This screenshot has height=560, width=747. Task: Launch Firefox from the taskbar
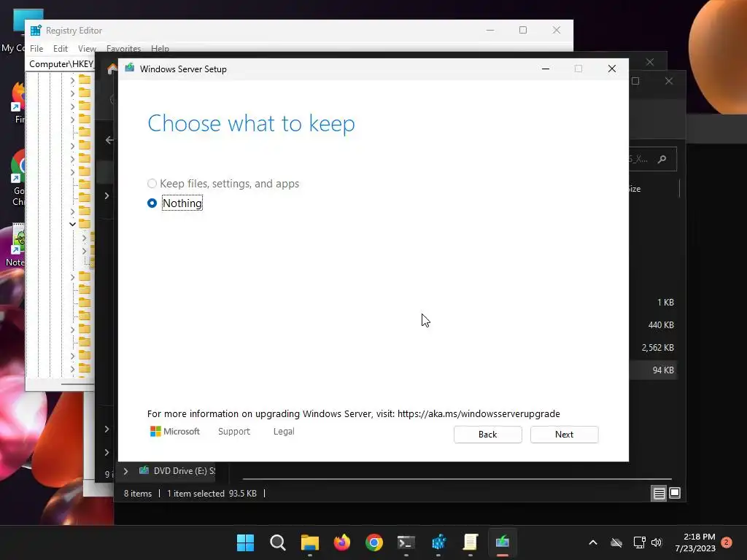pos(342,542)
